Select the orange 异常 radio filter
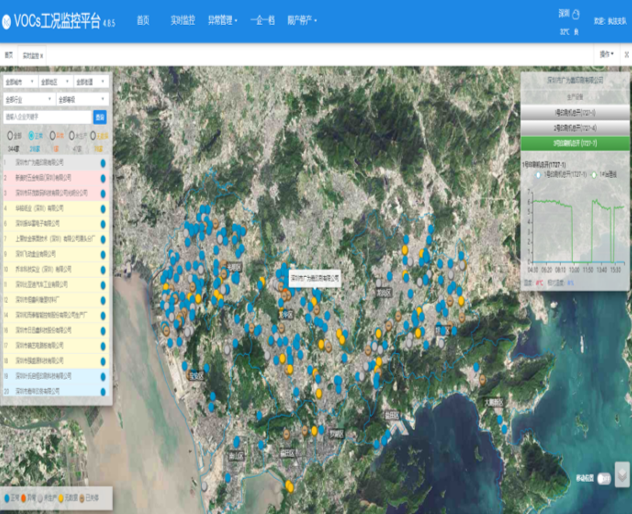This screenshot has width=632, height=514. (52, 136)
